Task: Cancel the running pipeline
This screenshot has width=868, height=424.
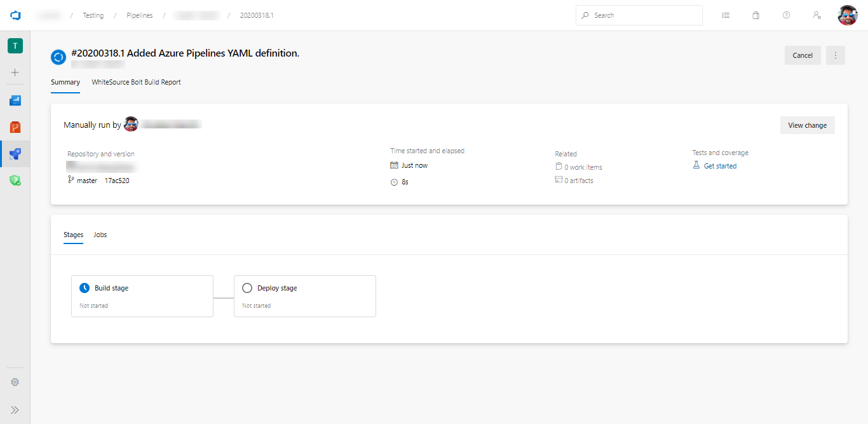Action: point(803,55)
